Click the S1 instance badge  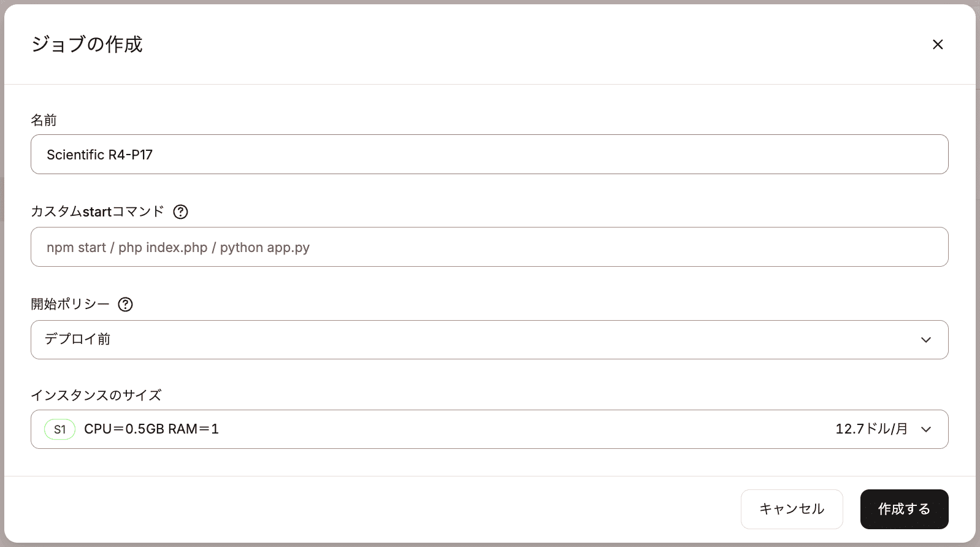[x=59, y=429]
